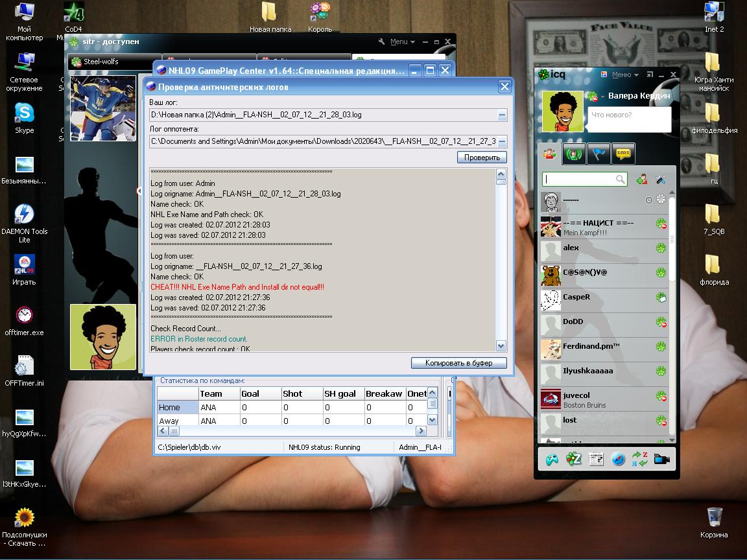The height and width of the screenshot is (560, 747).
Task: Click the Goal column header
Action: (x=260, y=394)
